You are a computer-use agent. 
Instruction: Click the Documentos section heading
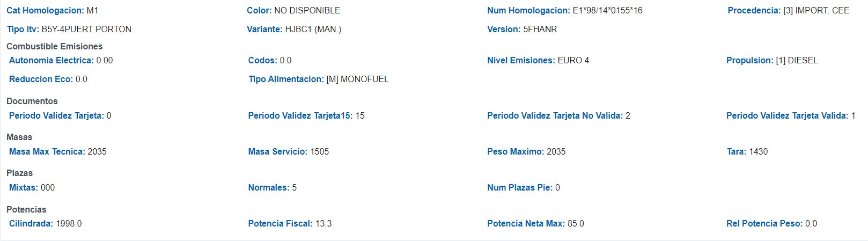pyautogui.click(x=32, y=101)
